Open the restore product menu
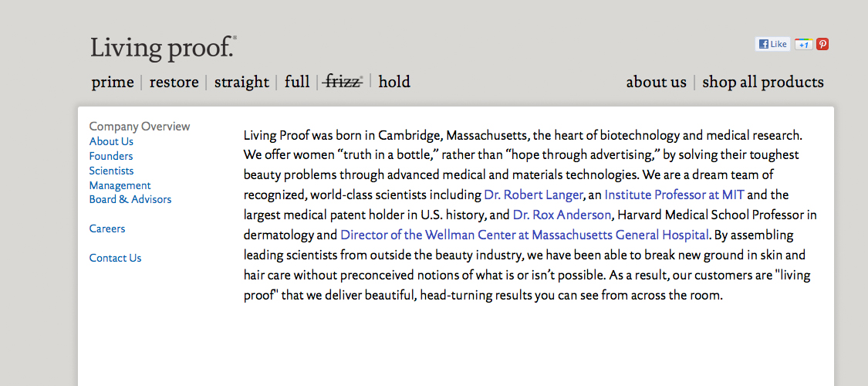Image resolution: width=868 pixels, height=386 pixels. tap(174, 82)
